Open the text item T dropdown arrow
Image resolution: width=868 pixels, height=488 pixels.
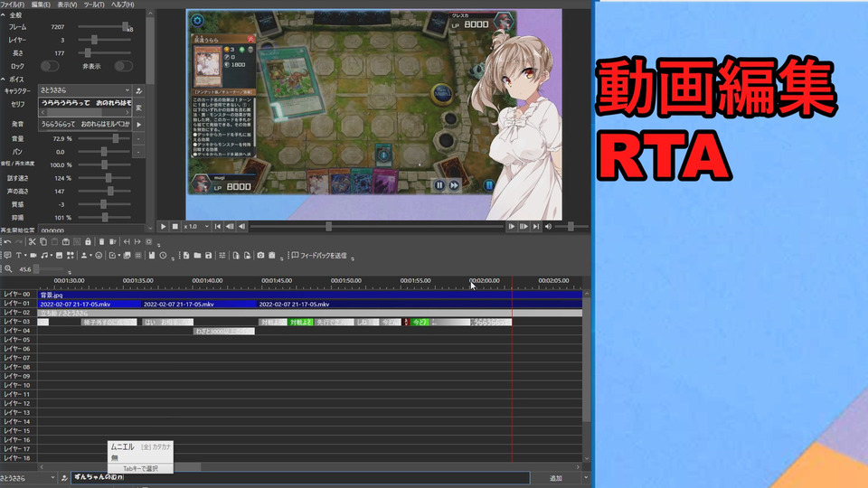coord(25,256)
